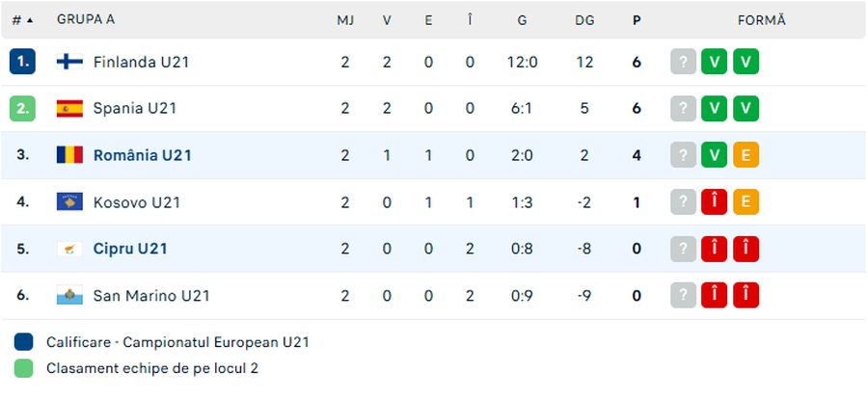Click România U21's orange E form badge
Image resolution: width=868 pixels, height=399 pixels.
coord(745,155)
